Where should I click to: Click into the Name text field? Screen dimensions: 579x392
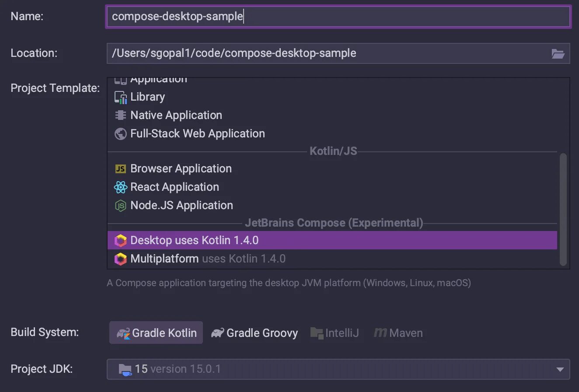(x=338, y=17)
